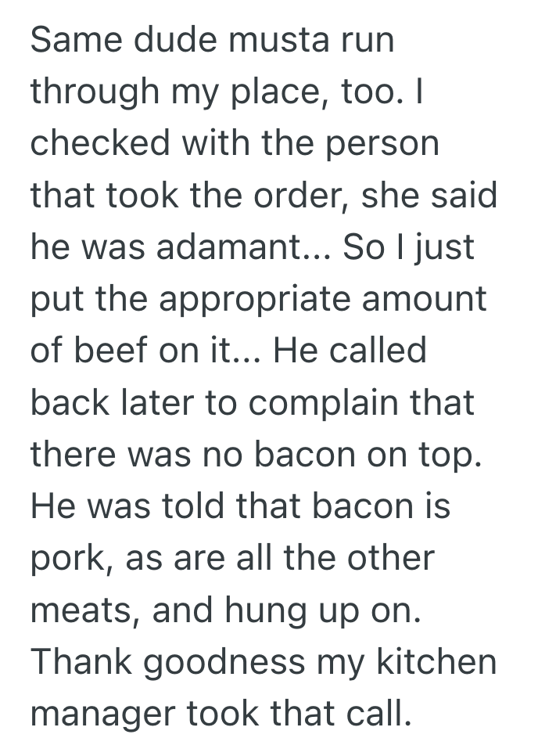
Task: Click the word "Thank"
Action: pos(81,661)
